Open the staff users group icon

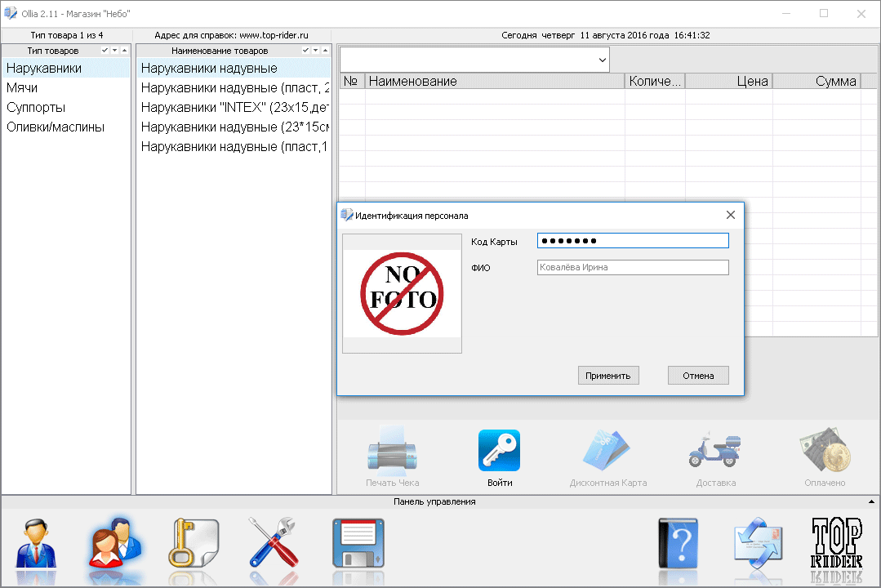pos(113,543)
